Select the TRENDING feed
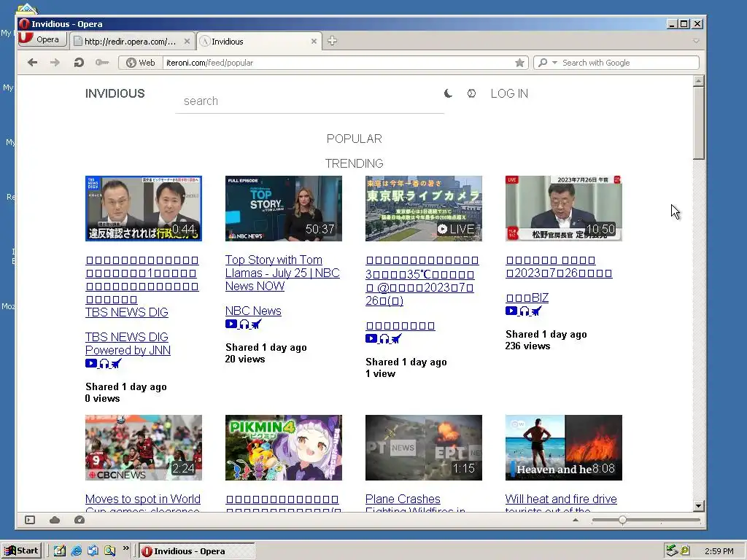 (354, 163)
